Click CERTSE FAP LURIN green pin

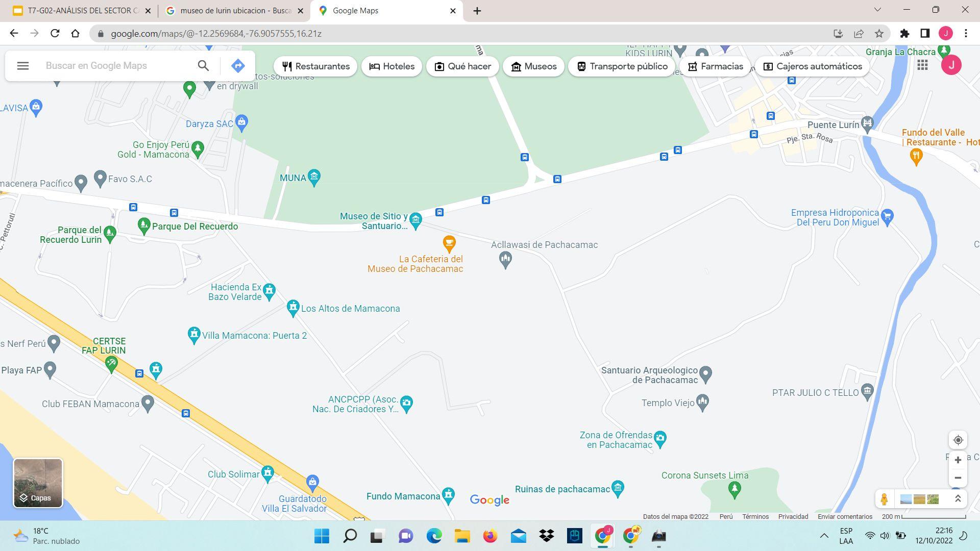click(x=111, y=364)
